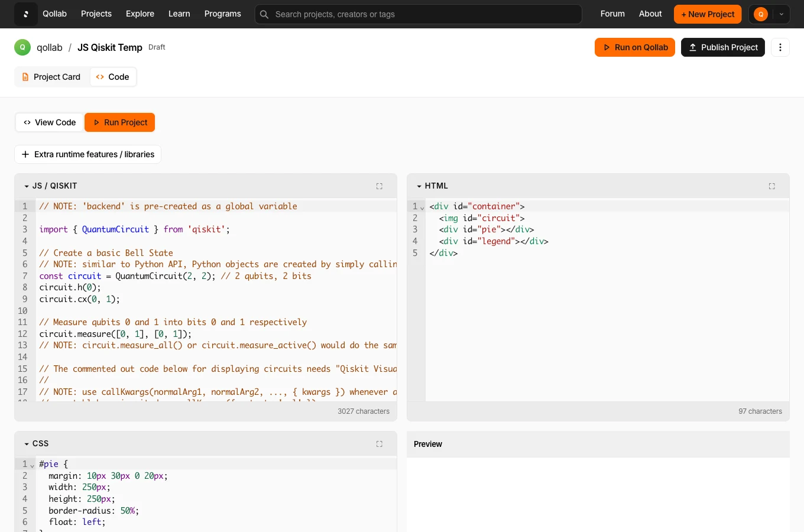Click the search magnifier icon
The width and height of the screenshot is (804, 532).
[264, 14]
